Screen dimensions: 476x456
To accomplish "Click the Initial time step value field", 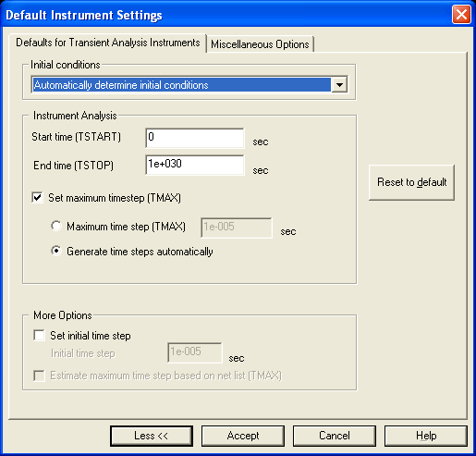I will click(x=195, y=352).
